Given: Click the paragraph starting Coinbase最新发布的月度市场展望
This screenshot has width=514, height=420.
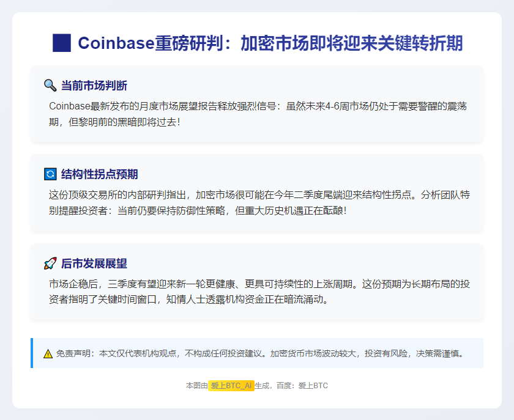Looking at the screenshot, I should pos(258,114).
